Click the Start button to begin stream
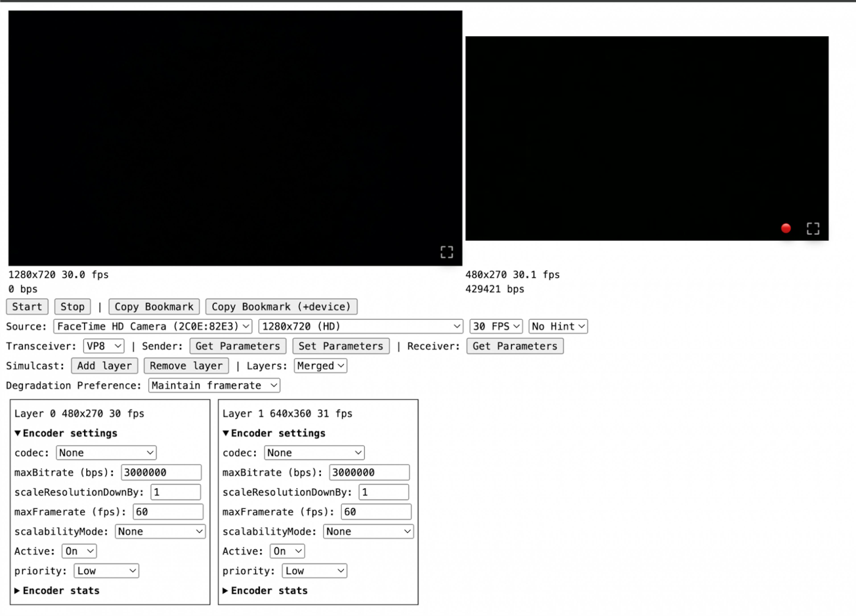This screenshot has width=856, height=616. [27, 306]
